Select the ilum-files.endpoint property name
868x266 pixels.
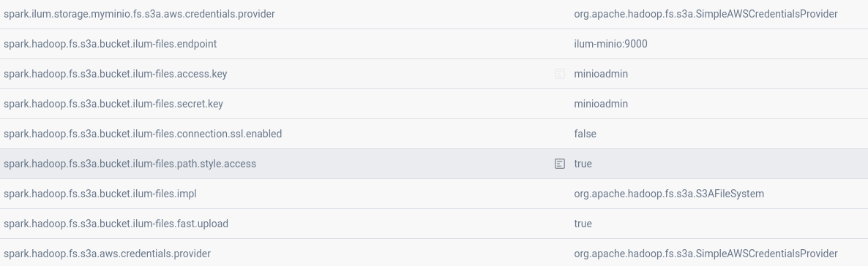click(111, 44)
